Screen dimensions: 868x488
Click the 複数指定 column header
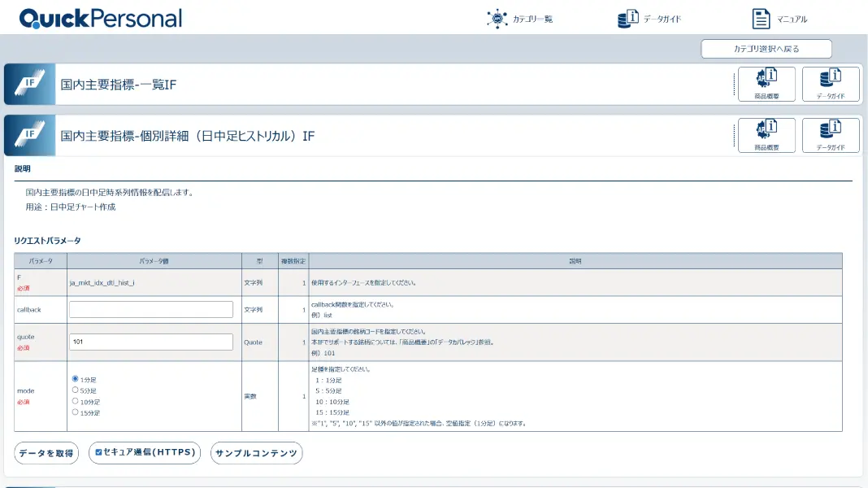point(293,261)
